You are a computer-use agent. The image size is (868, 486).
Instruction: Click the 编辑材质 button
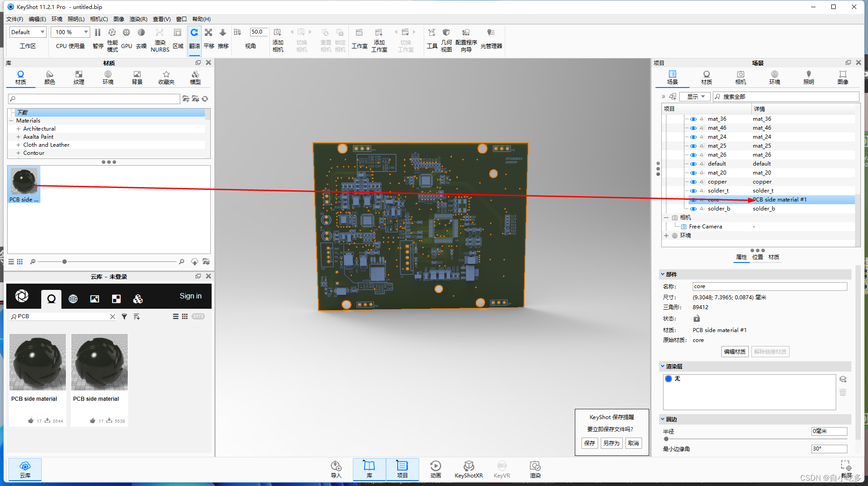(734, 351)
